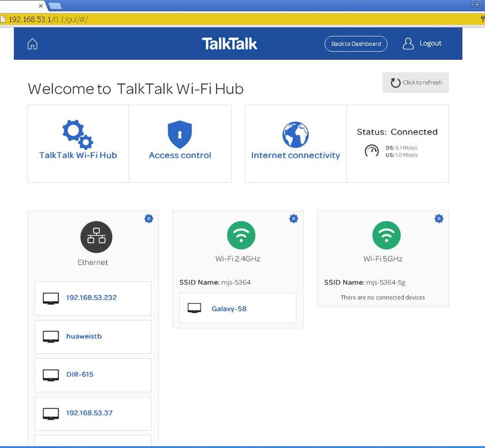The image size is (485, 448).
Task: Open Access control shield icon
Action: pos(180,135)
